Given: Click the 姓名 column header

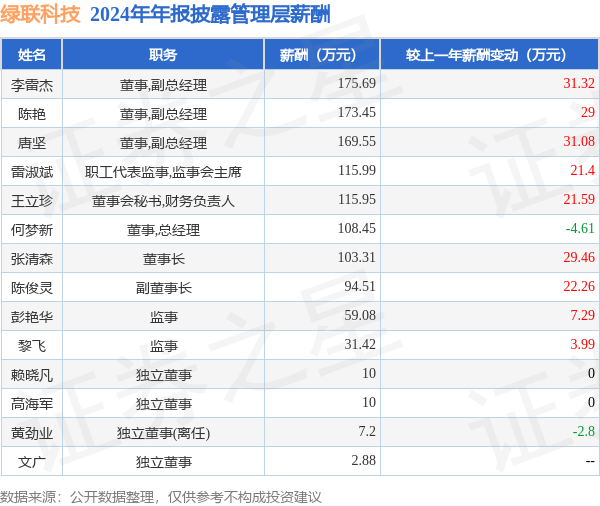Looking at the screenshot, I should point(31,54).
